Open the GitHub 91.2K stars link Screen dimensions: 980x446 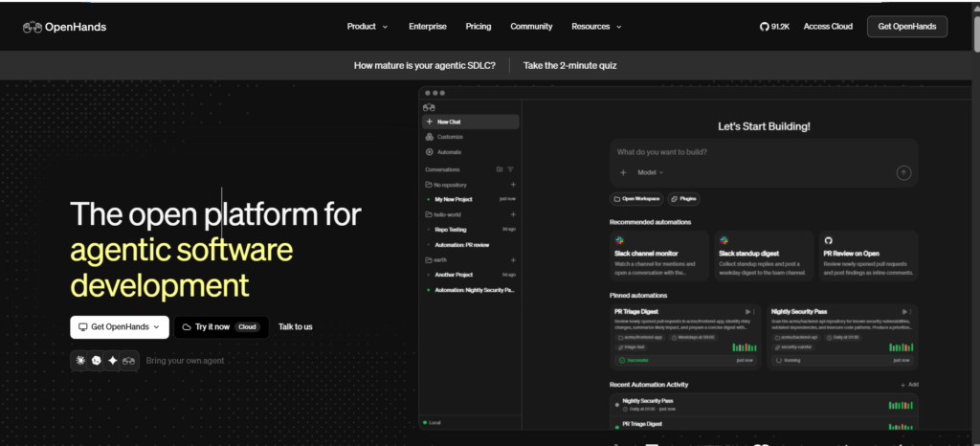point(775,27)
